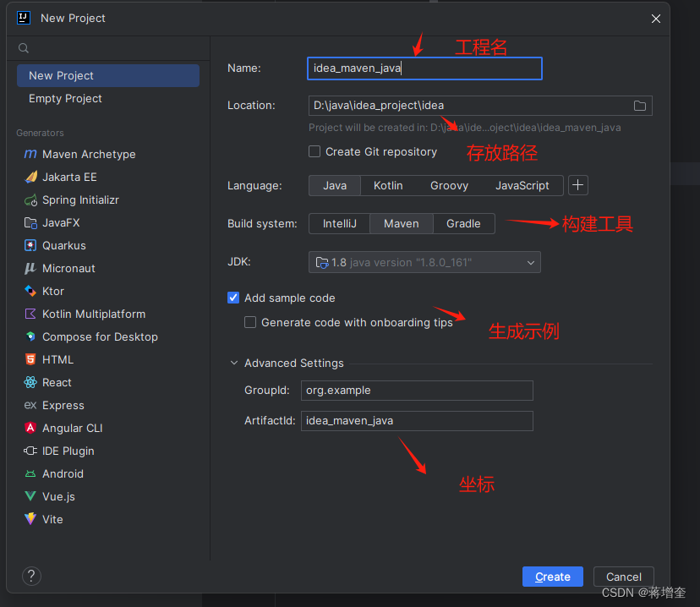Browse location with the folder icon
The width and height of the screenshot is (700, 607).
pyautogui.click(x=640, y=106)
